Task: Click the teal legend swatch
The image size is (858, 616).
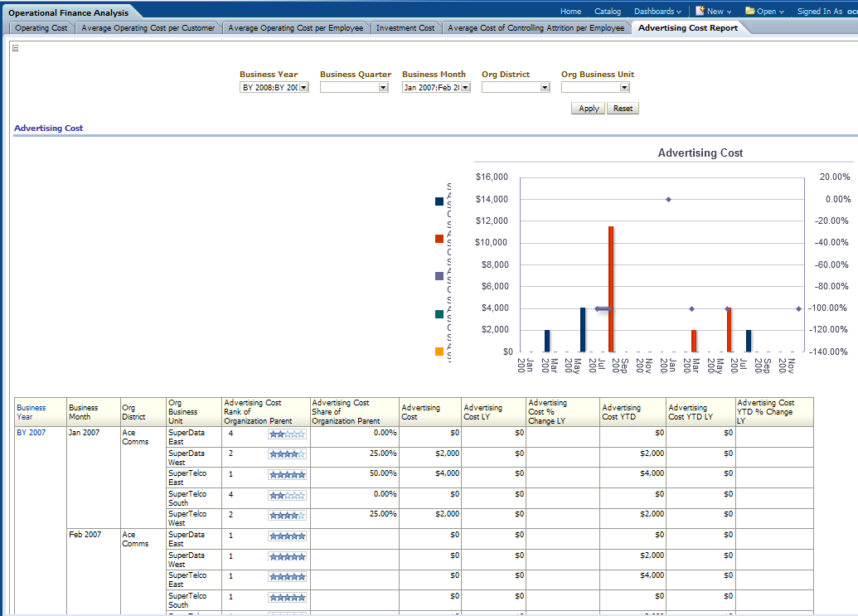Action: tap(439, 314)
